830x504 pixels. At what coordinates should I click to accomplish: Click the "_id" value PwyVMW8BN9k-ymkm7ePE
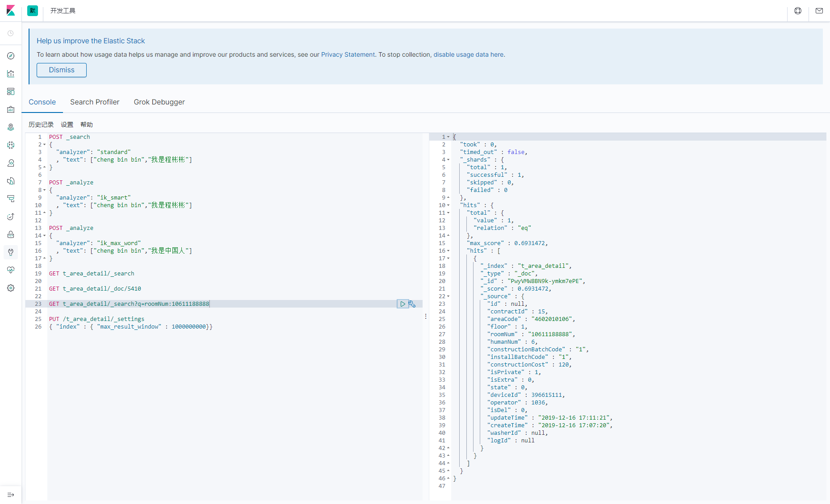(545, 281)
